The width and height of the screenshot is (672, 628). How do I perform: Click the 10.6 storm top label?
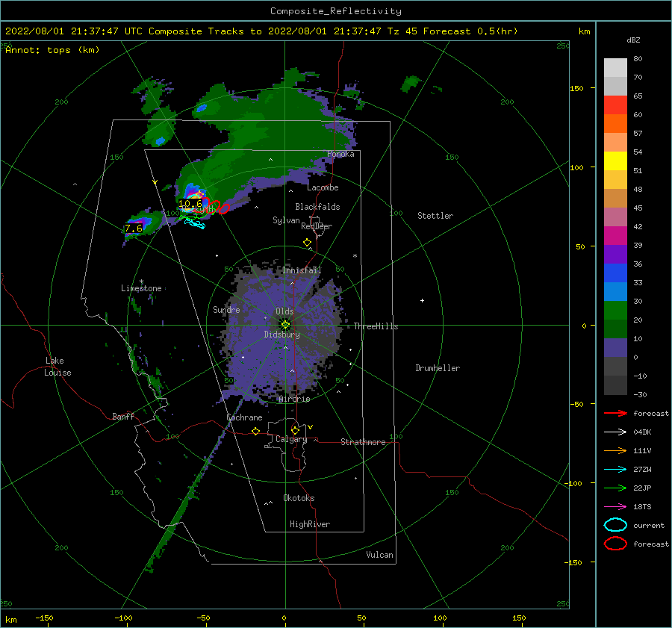click(190, 204)
